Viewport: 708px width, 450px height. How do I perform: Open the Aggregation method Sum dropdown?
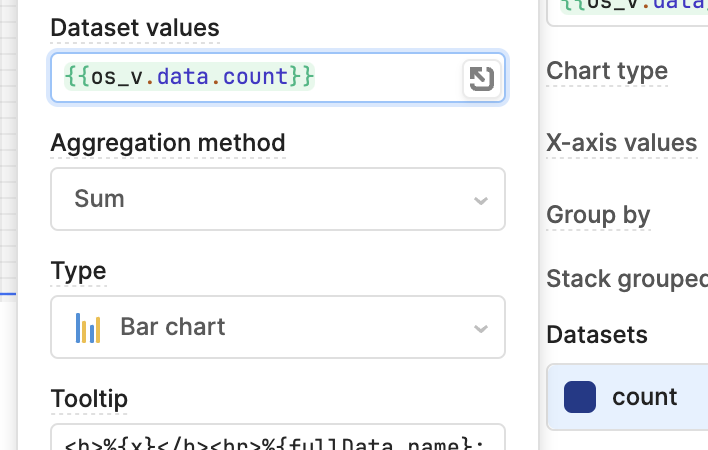click(278, 199)
